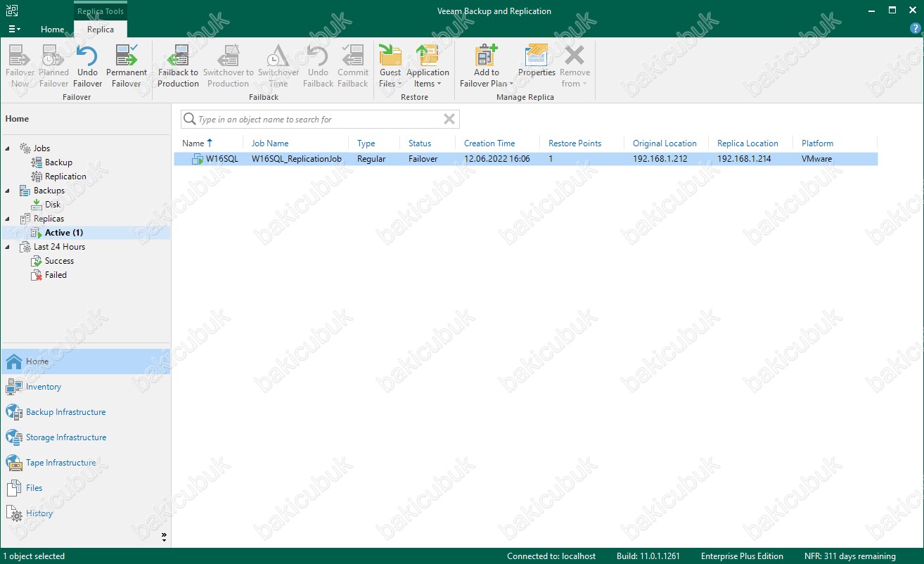The width and height of the screenshot is (924, 564).
Task: Open the Add to Failover Plan dropdown
Action: (487, 66)
